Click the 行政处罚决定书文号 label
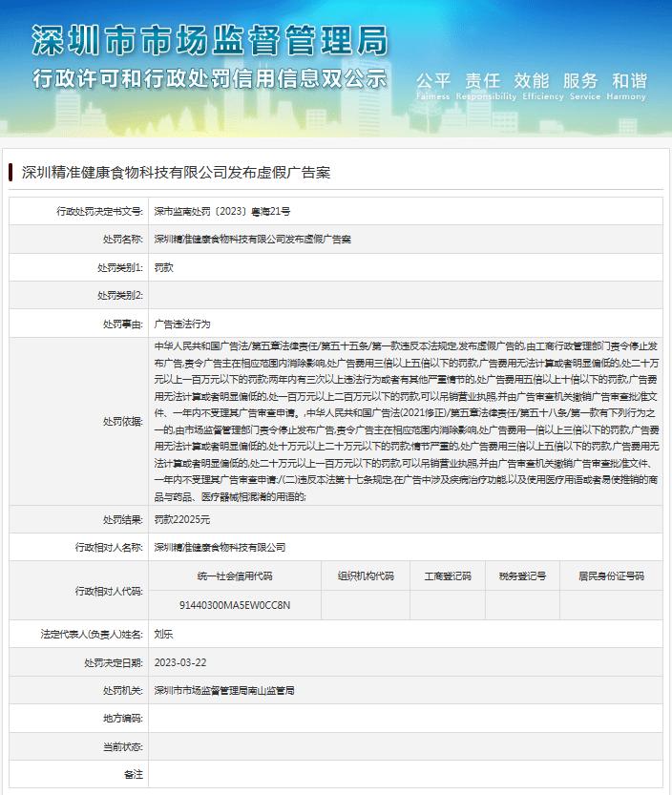672x795 pixels. [x=99, y=212]
